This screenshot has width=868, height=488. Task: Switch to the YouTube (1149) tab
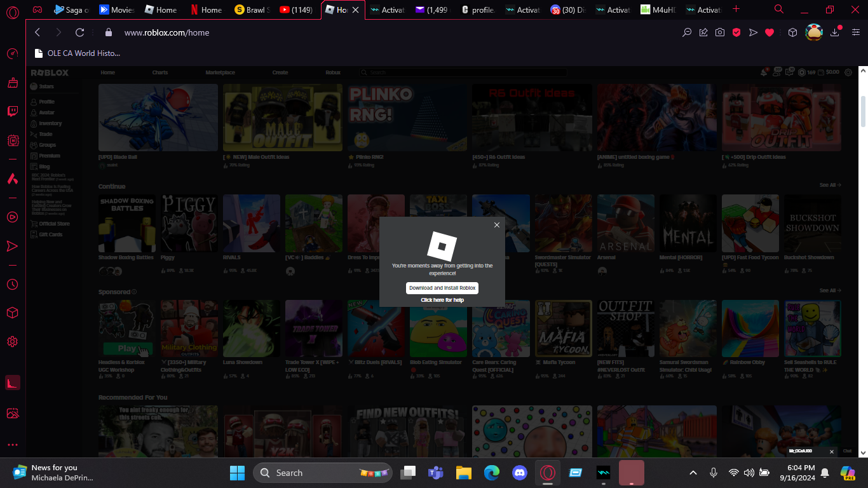(x=297, y=10)
